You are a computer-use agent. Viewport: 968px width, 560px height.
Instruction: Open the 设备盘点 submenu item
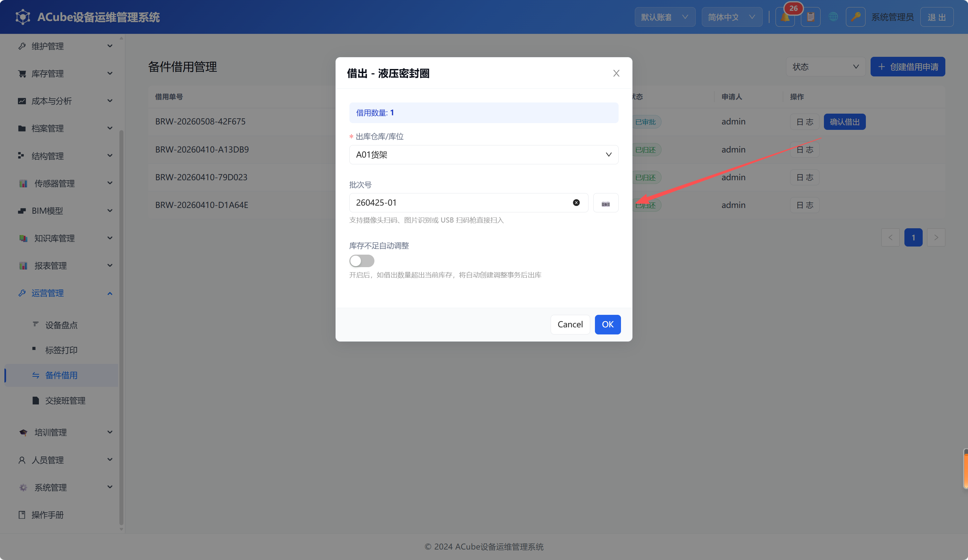62,325
